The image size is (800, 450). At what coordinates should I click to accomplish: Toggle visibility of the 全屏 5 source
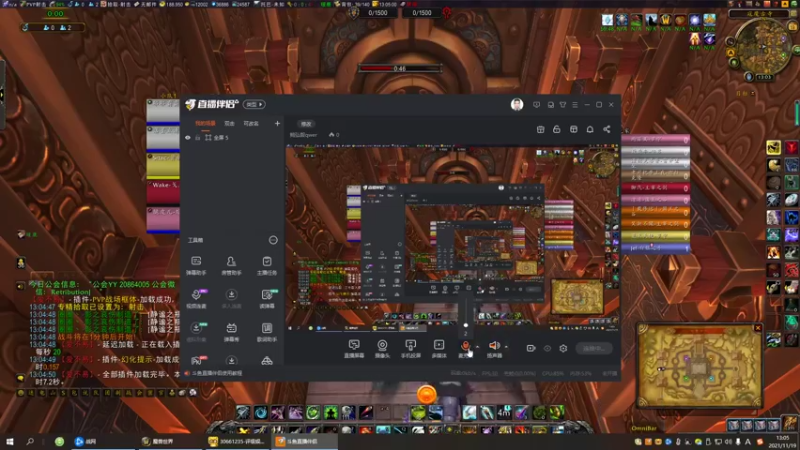pyautogui.click(x=188, y=138)
